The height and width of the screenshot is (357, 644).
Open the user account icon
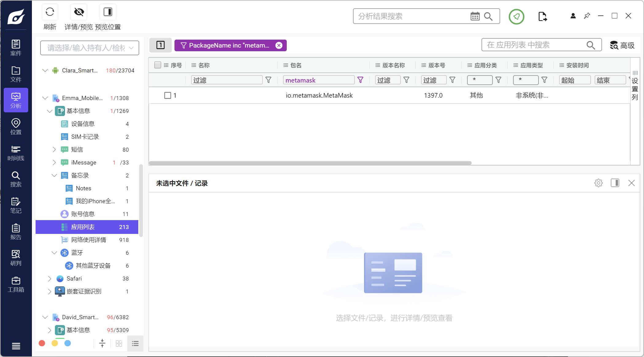tap(573, 16)
